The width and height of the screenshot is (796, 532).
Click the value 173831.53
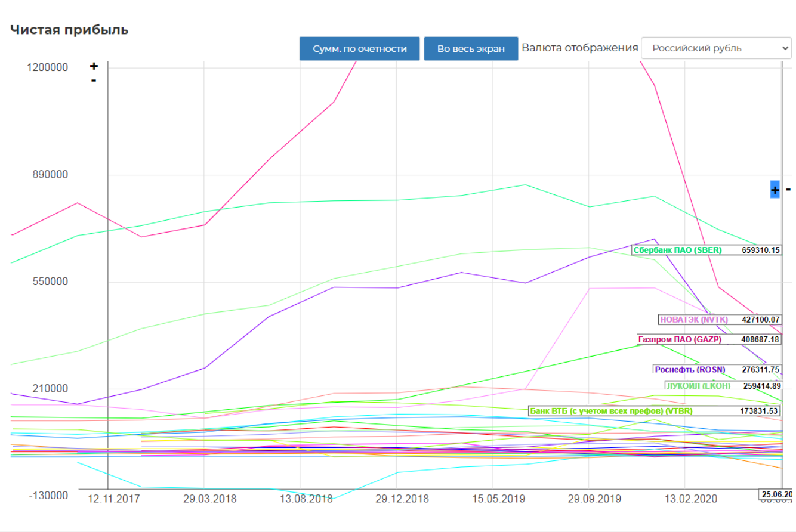759,411
